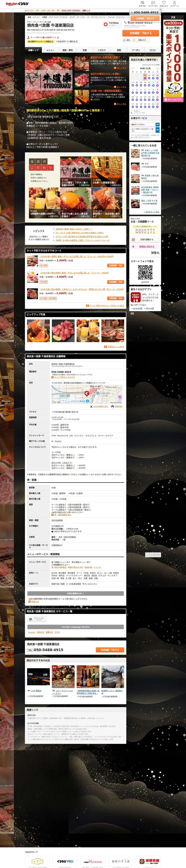
Task: Open the 2時間飲み放題1100円 feature tile
Action: pyautogui.click(x=45, y=203)
